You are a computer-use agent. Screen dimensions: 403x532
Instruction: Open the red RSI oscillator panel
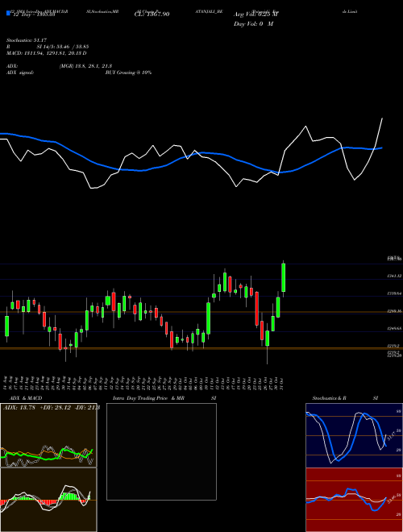tap(354, 500)
